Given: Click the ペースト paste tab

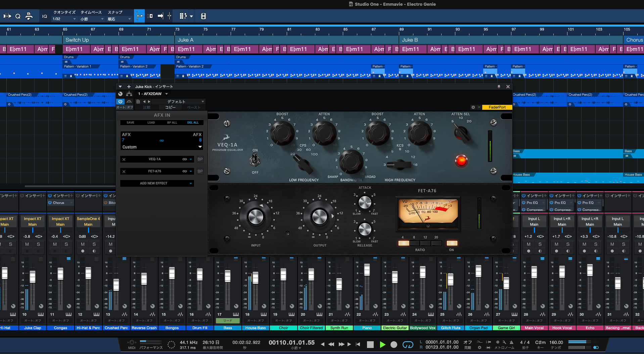Looking at the screenshot, I should click(x=193, y=107).
